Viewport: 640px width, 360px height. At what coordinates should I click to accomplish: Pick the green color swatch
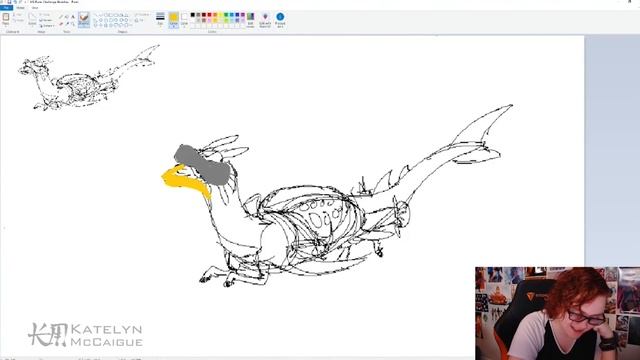point(226,15)
